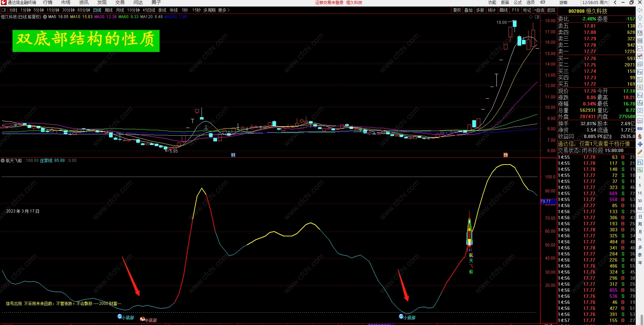The width and height of the screenshot is (644, 325).
Task: Open the 多股 multi-stock dropdown
Action: point(480,10)
